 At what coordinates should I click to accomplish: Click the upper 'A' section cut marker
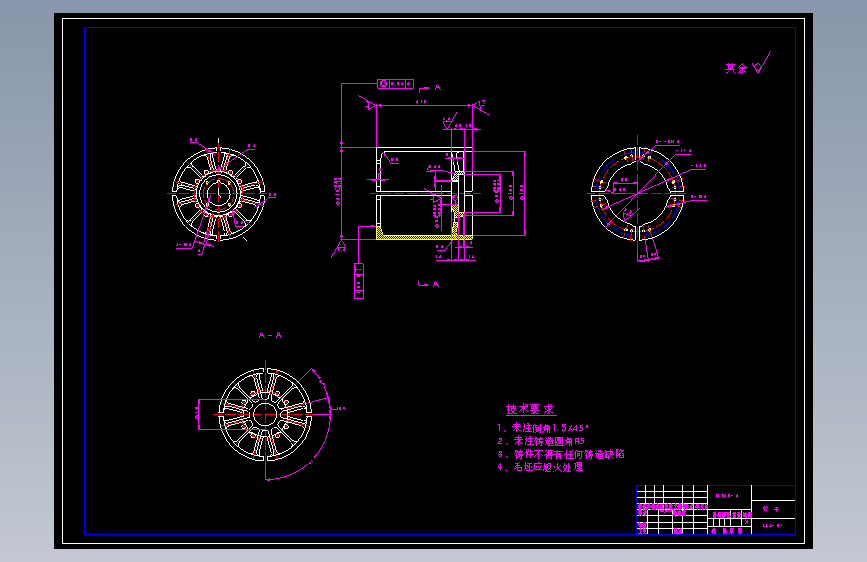430,88
